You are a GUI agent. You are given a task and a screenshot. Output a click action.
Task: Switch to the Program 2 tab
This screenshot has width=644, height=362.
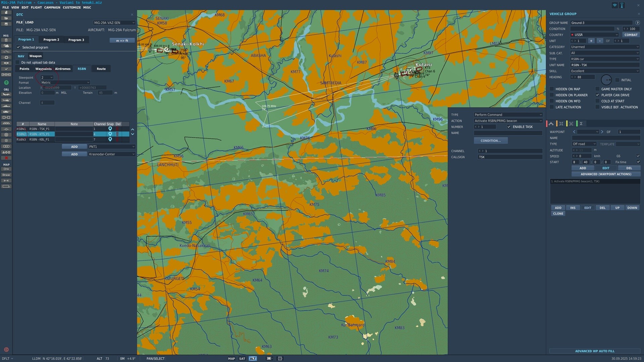51,40
